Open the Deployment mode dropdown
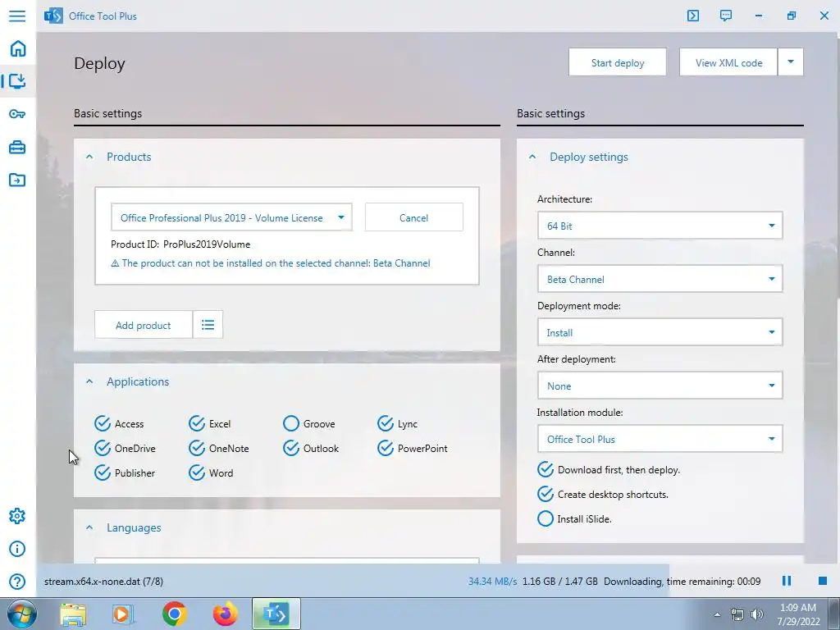 pos(660,332)
